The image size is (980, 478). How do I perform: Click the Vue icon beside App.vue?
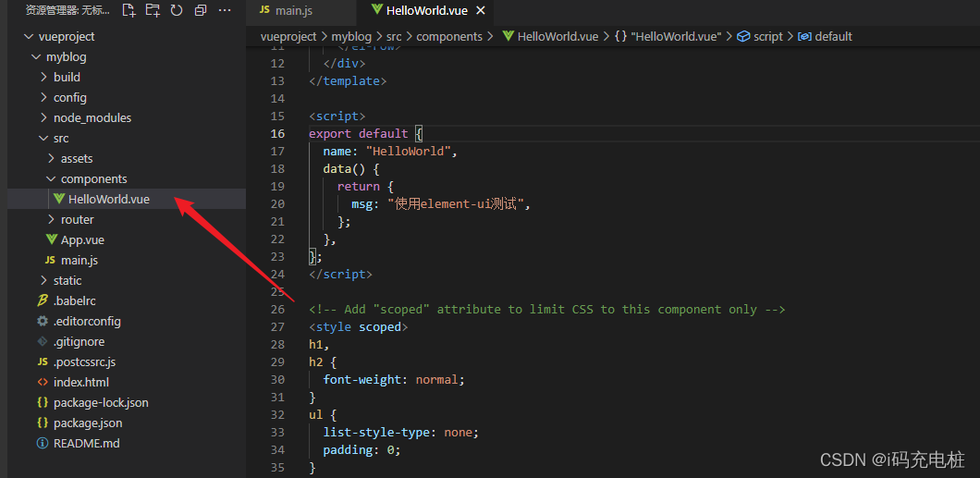(x=51, y=240)
